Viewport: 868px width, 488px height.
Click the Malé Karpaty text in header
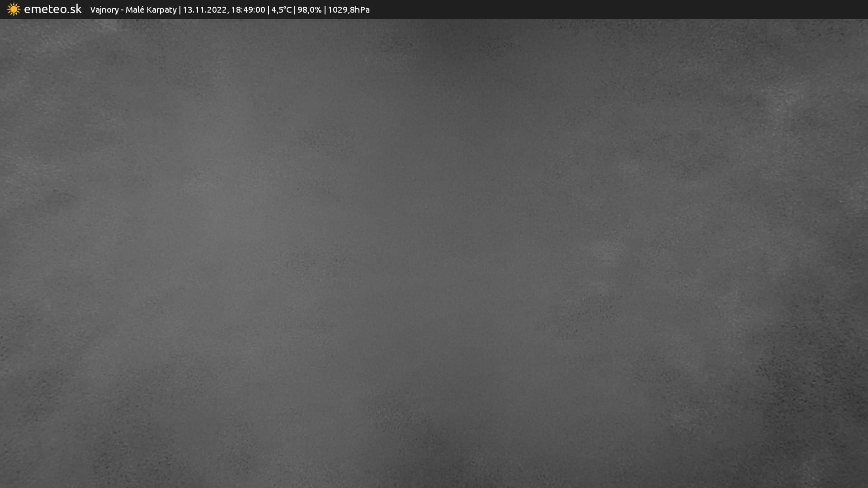[151, 10]
